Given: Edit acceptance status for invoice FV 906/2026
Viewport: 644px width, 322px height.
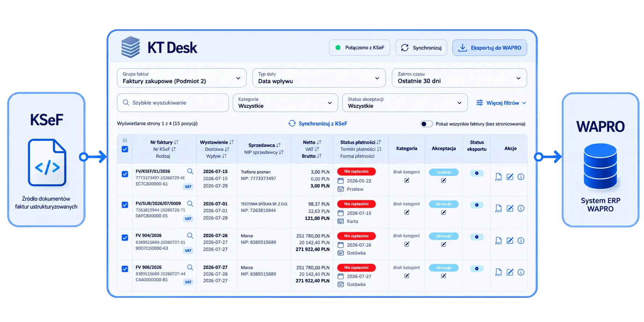Looking at the screenshot, I should (443, 276).
